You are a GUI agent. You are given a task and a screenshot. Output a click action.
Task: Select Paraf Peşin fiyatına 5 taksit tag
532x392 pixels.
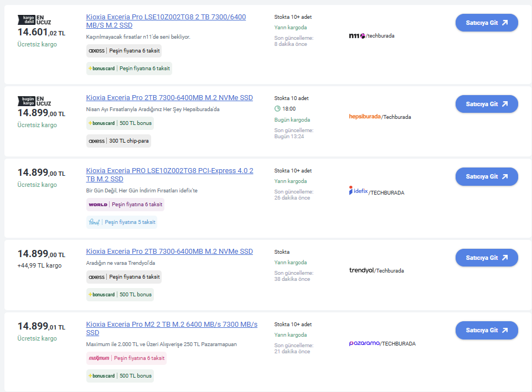point(121,222)
